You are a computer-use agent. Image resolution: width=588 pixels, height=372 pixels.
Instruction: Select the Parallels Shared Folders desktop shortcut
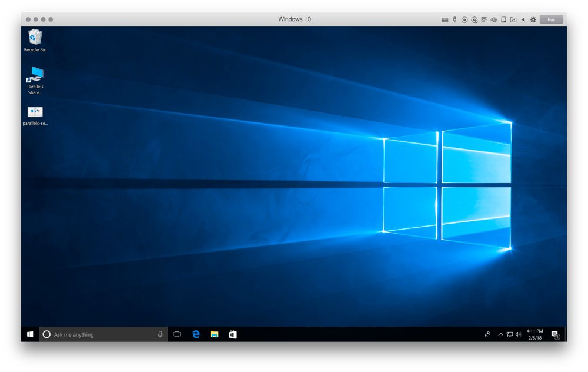35,80
